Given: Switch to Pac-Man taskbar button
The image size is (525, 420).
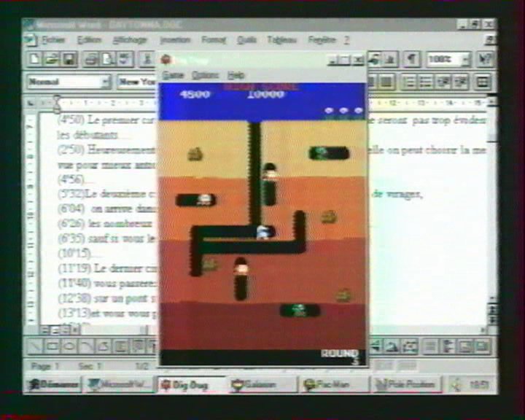Looking at the screenshot, I should coord(334,385).
